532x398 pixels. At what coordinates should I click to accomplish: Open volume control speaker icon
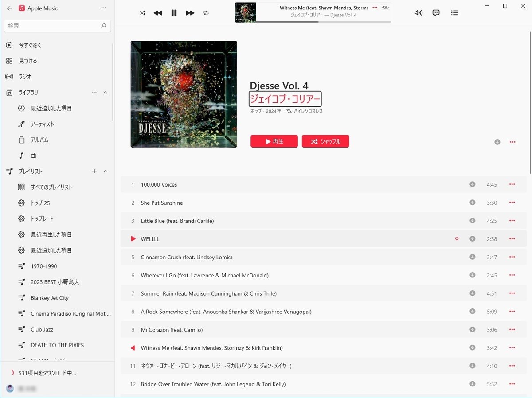[418, 13]
